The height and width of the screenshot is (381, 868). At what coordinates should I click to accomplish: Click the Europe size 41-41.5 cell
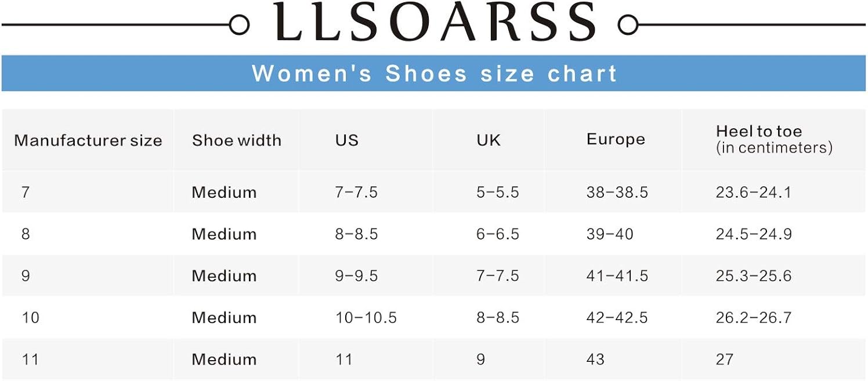(x=617, y=275)
